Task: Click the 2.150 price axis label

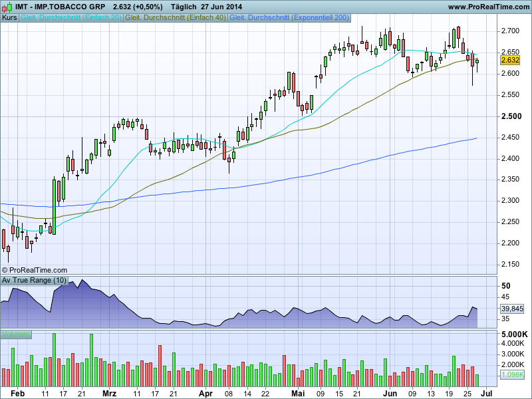Action: tap(510, 264)
